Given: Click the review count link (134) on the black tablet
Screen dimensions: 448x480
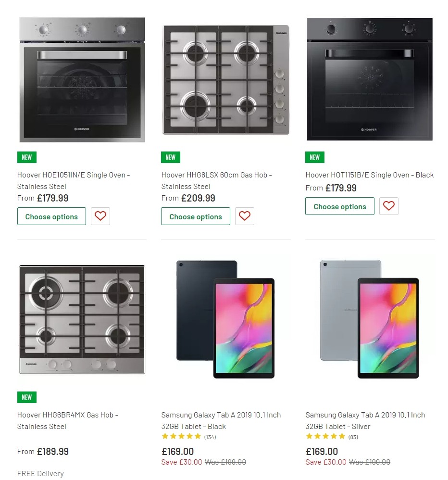Looking at the screenshot, I should pyautogui.click(x=211, y=436).
